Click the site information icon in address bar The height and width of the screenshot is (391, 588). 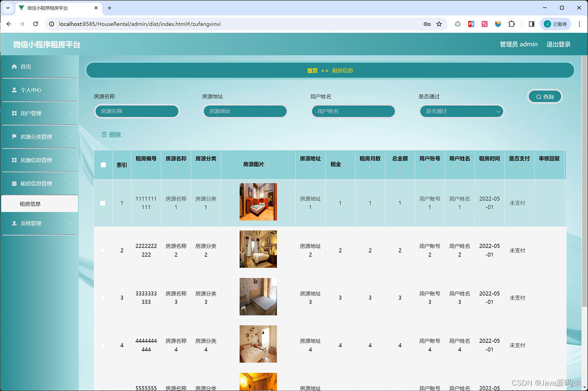[51, 24]
